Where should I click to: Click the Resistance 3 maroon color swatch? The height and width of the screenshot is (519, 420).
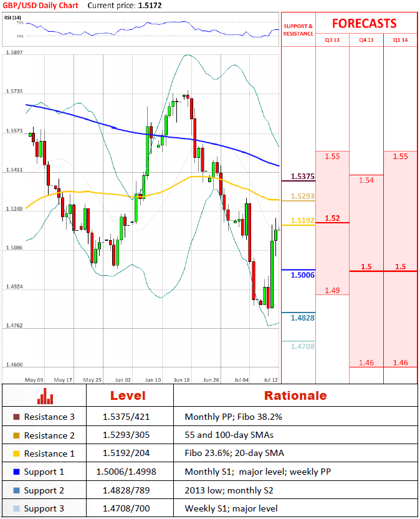[16, 417]
